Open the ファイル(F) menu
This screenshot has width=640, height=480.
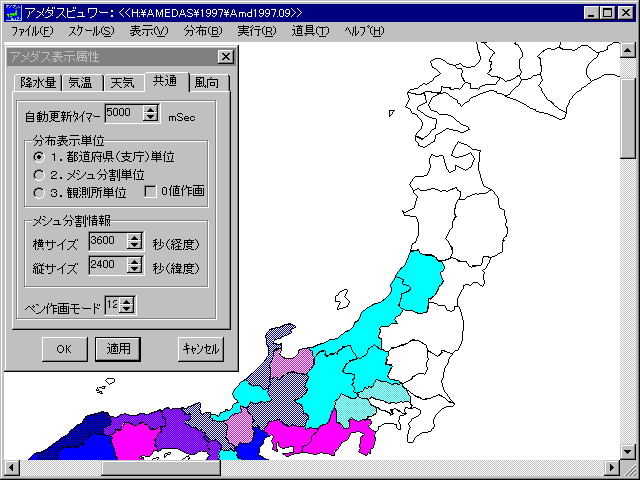coord(32,31)
